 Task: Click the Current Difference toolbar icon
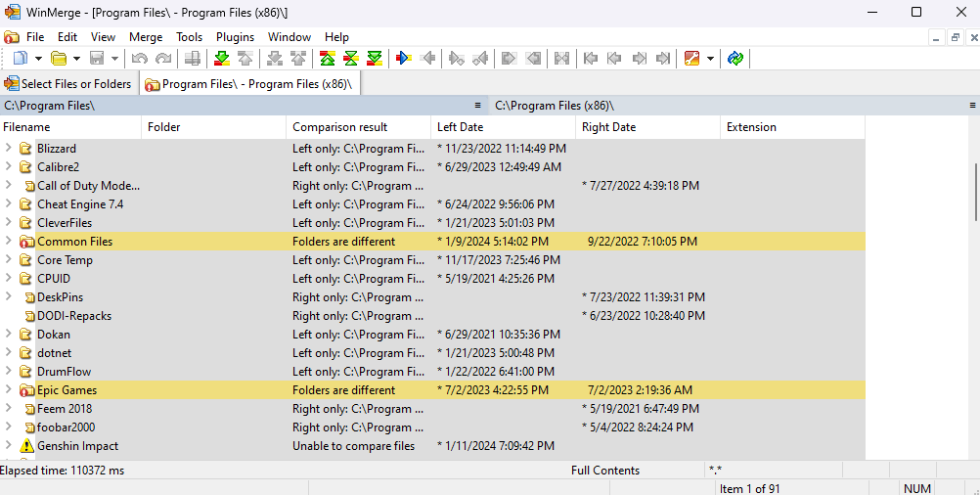coord(350,59)
